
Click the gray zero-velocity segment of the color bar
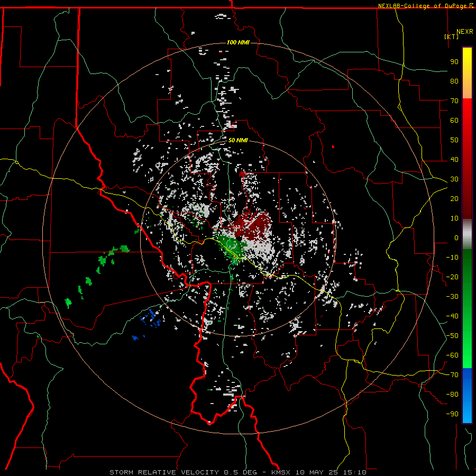point(467,234)
